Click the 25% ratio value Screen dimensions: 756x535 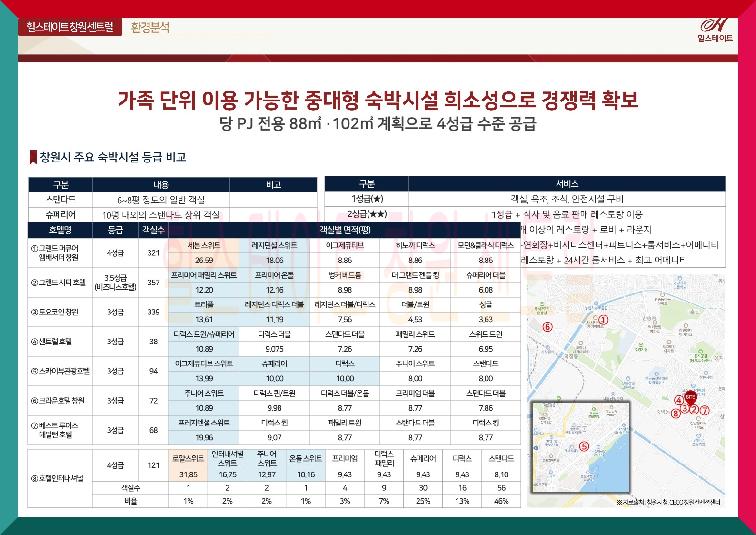coord(423,501)
